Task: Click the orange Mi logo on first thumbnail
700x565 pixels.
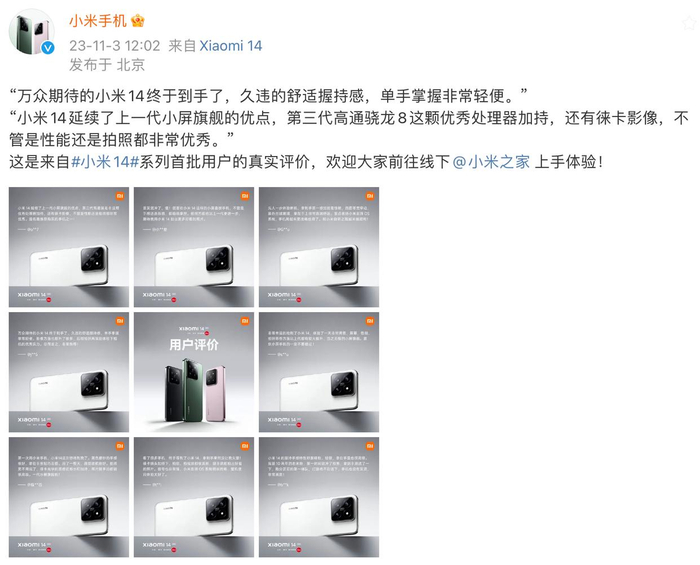Action: pyautogui.click(x=120, y=196)
